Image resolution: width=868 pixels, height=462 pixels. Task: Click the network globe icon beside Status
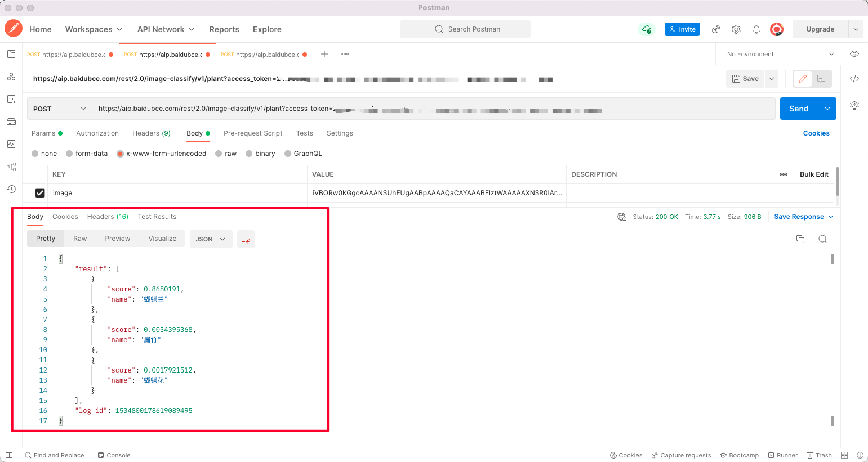pos(622,217)
